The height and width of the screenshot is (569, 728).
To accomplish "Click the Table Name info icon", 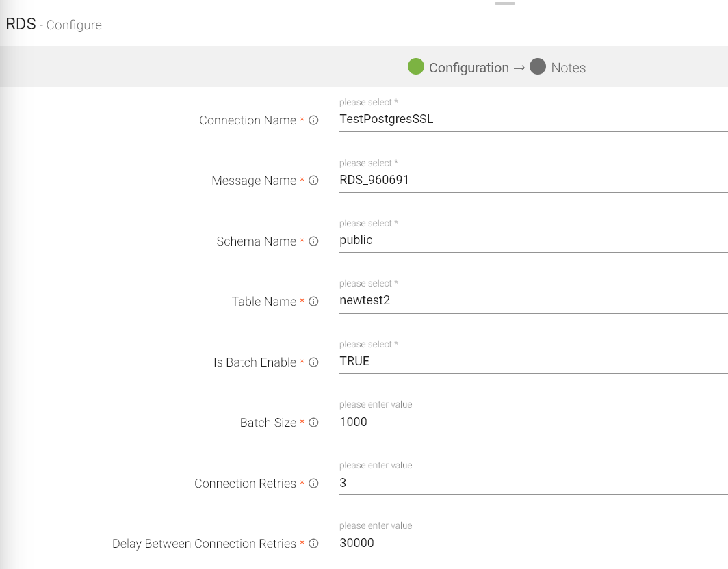I will 313,302.
